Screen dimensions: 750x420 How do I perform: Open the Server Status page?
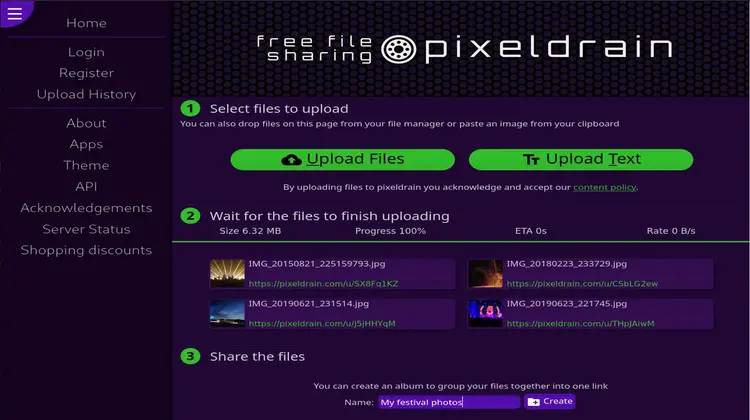[86, 229]
